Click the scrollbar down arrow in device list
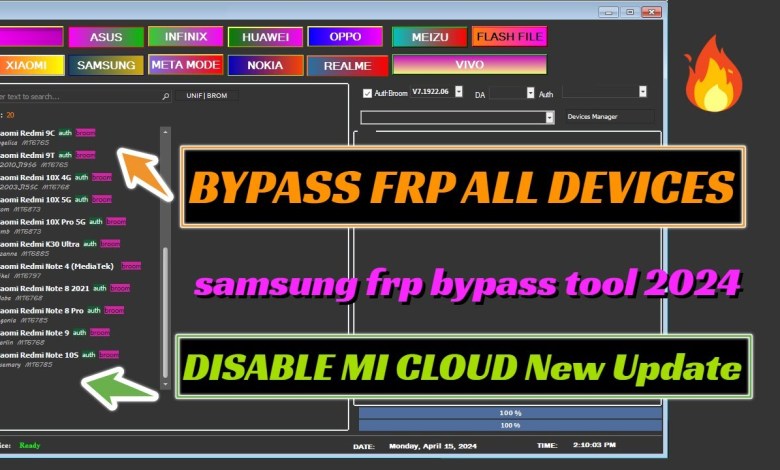The height and width of the screenshot is (470, 780). click(166, 384)
